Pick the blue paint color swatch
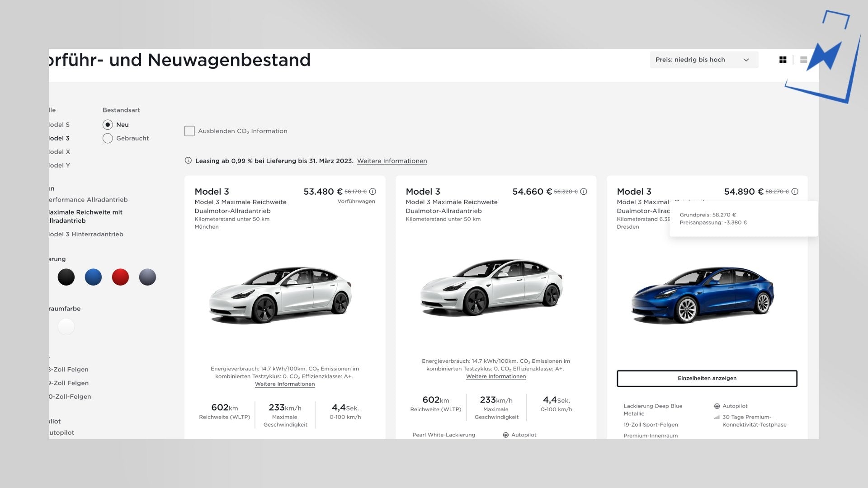The width and height of the screenshot is (868, 488). click(x=93, y=277)
